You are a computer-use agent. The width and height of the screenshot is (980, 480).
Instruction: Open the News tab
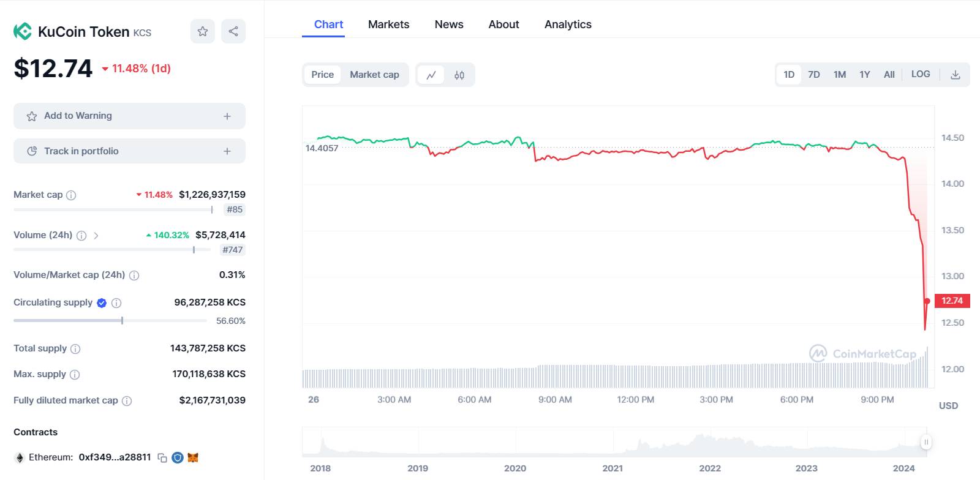pyautogui.click(x=449, y=24)
